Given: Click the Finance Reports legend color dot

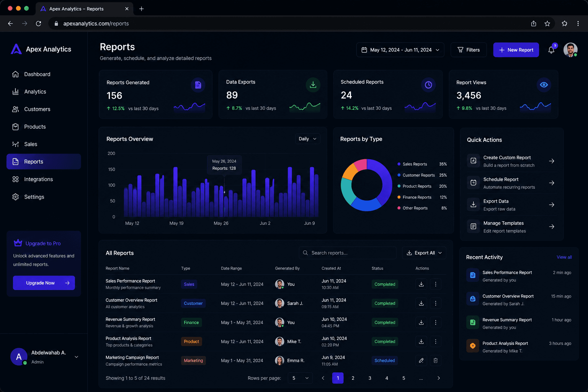Looking at the screenshot, I should (399, 198).
